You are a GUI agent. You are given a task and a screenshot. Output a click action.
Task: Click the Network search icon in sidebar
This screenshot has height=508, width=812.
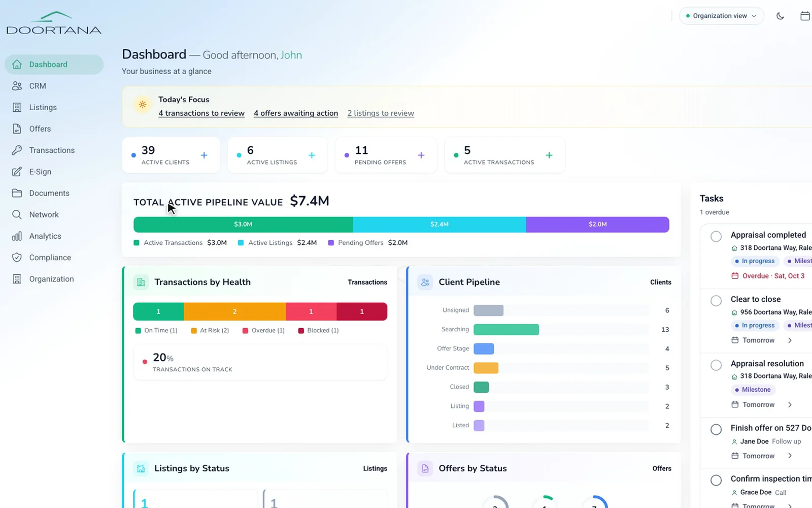click(17, 214)
